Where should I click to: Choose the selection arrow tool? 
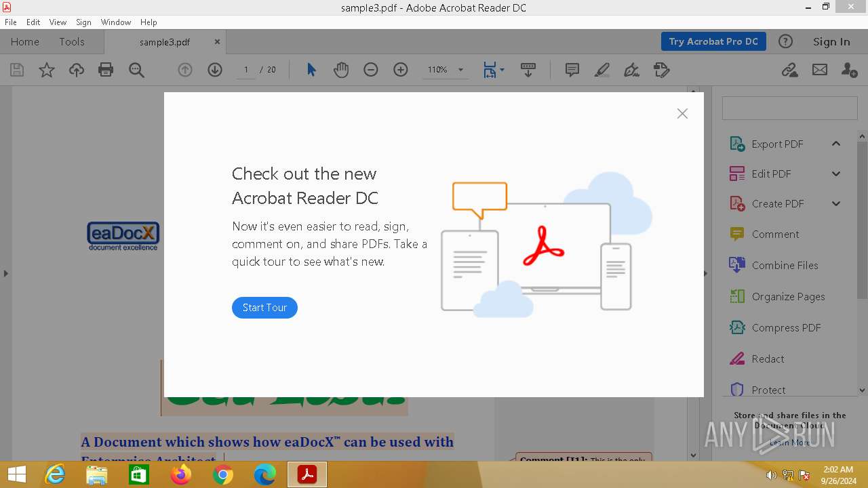tap(311, 70)
